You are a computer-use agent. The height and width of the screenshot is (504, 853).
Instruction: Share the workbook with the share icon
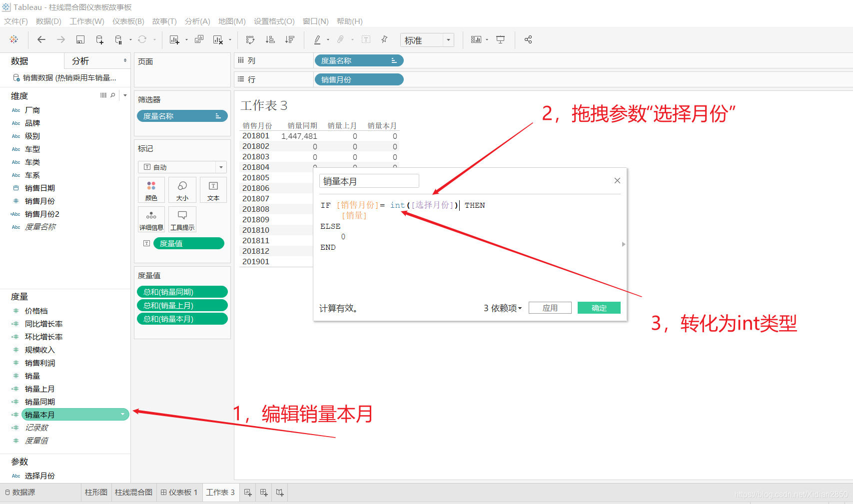pyautogui.click(x=528, y=39)
